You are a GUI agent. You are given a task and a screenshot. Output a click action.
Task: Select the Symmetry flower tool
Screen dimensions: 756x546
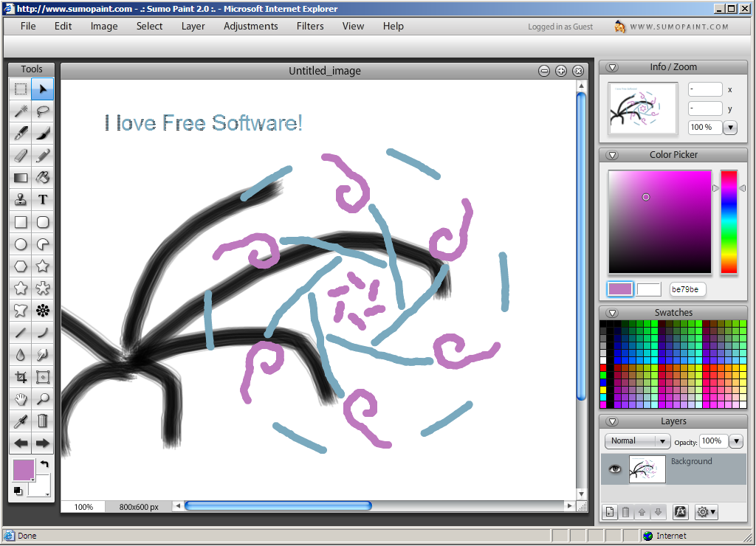(42, 311)
